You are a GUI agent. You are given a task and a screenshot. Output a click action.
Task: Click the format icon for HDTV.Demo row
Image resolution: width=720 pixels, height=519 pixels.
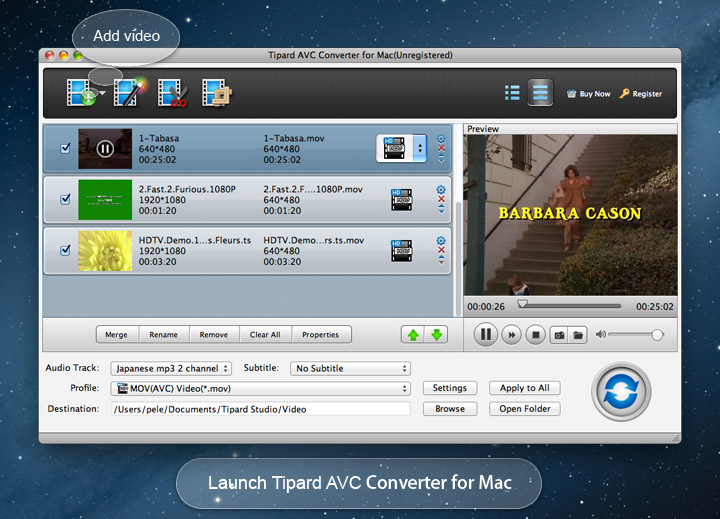[401, 251]
